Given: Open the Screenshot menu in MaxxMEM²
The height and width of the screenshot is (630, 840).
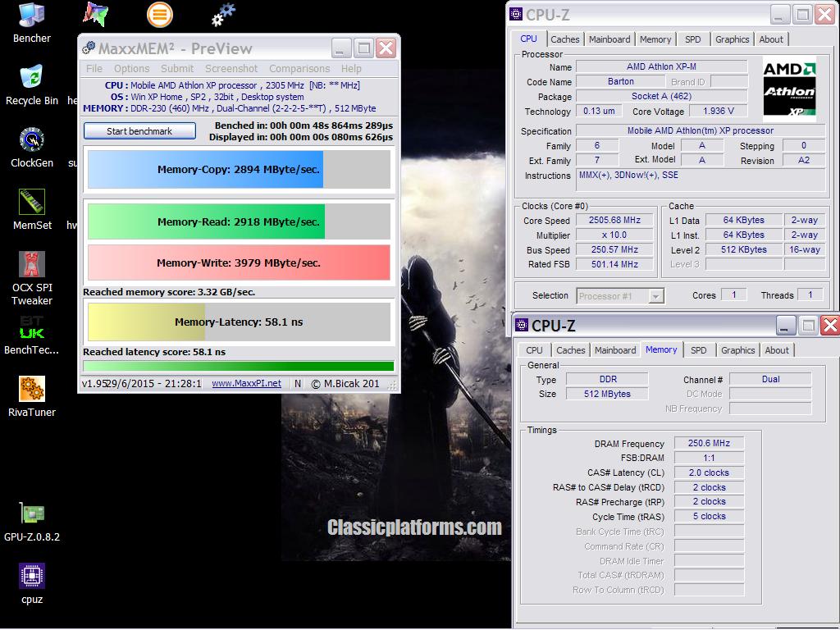Looking at the screenshot, I should (231, 69).
